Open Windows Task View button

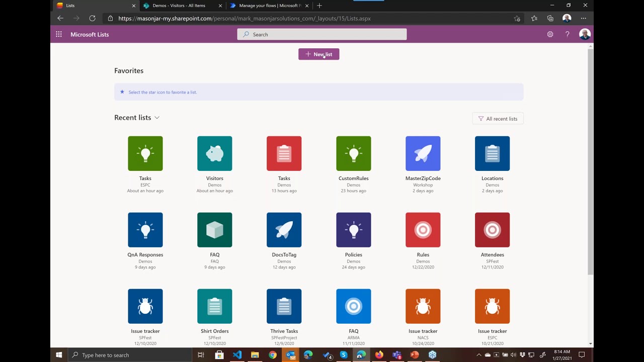201,355
